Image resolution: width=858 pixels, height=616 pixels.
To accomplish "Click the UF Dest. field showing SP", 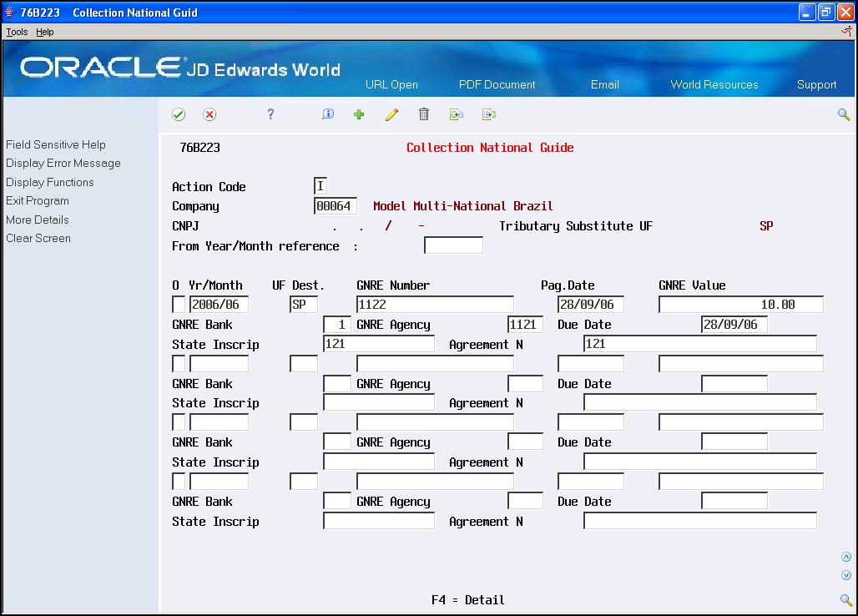I will click(304, 305).
